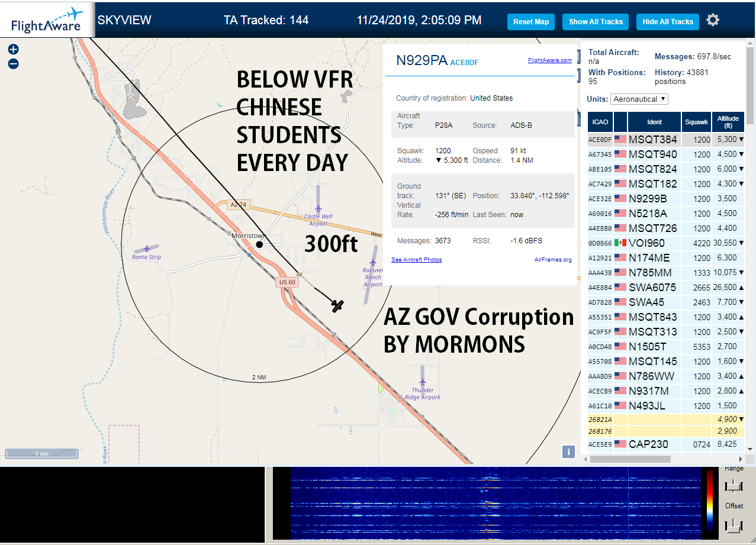
Task: Click US flag in MSQT384 row
Action: [620, 140]
